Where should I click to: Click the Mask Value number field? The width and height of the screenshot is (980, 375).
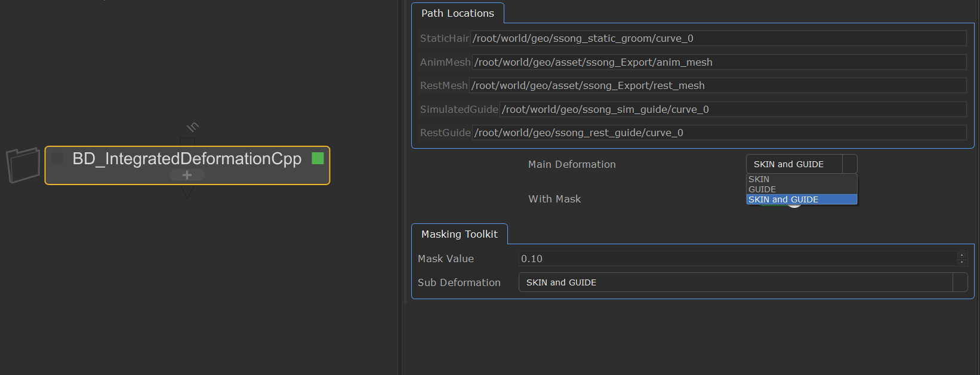[x=736, y=259]
